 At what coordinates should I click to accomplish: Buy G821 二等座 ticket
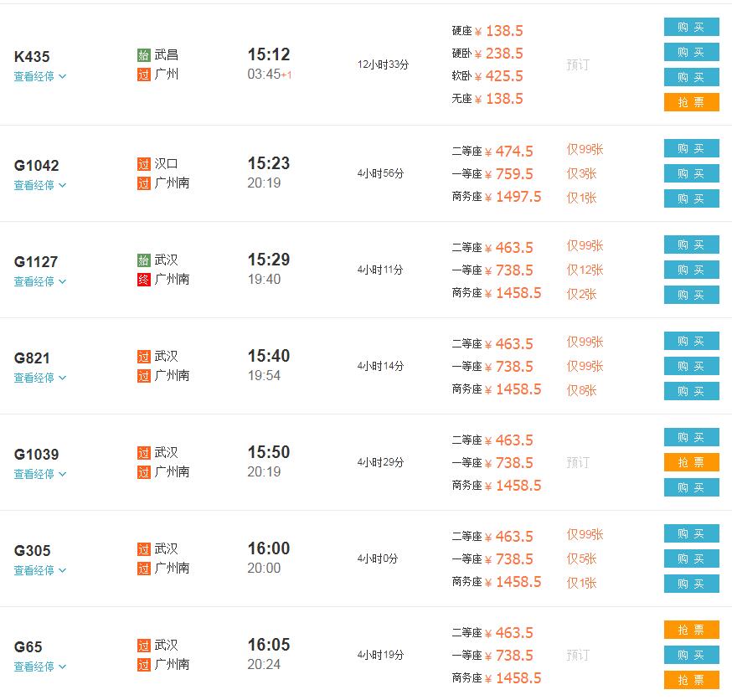pyautogui.click(x=692, y=341)
